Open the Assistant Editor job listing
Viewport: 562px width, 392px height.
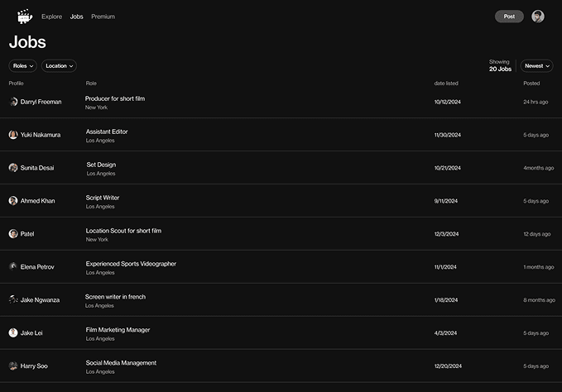coord(107,131)
